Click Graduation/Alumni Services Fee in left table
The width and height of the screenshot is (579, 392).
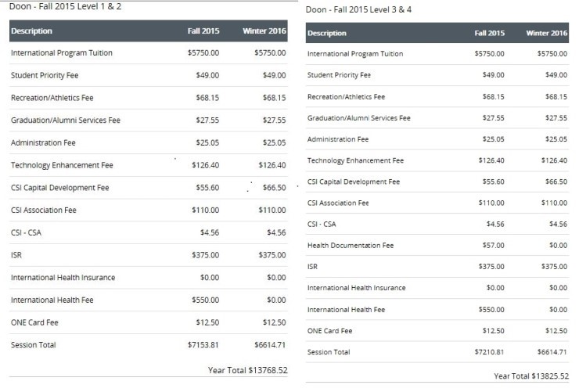click(x=66, y=120)
